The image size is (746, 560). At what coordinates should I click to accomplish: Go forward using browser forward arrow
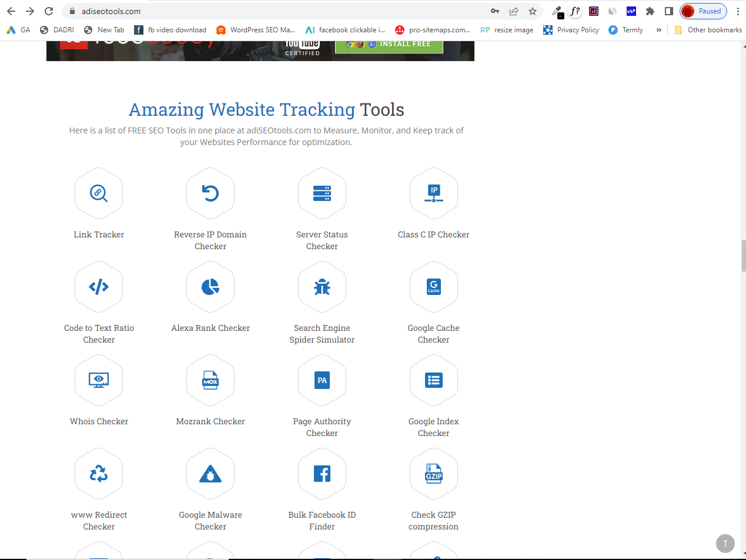click(x=30, y=11)
